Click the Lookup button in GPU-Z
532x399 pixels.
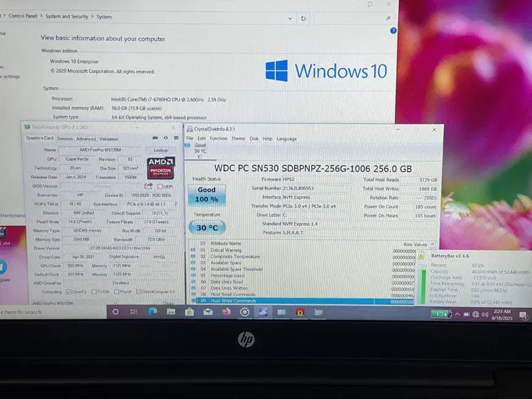click(x=161, y=149)
